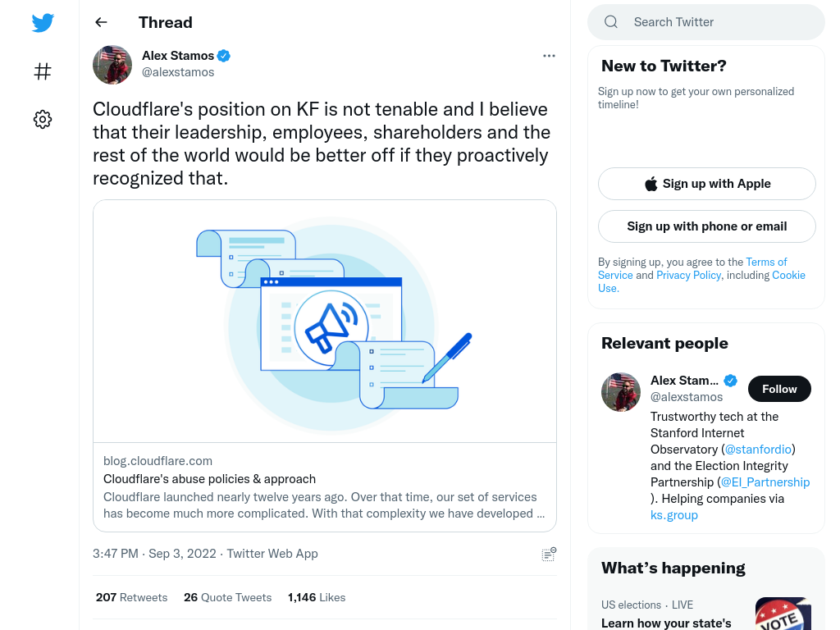Screen dimensions: 840x630
Task: Focus the Search Twitter field
Action: click(706, 22)
